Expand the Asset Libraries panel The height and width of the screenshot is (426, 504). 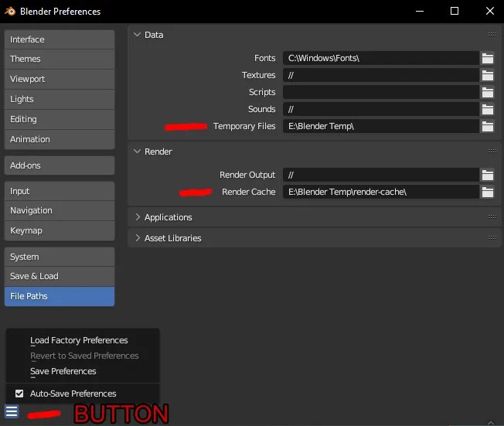coord(138,238)
